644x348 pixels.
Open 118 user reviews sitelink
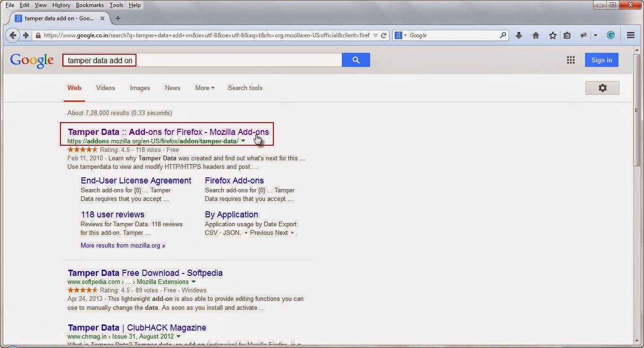tap(112, 215)
